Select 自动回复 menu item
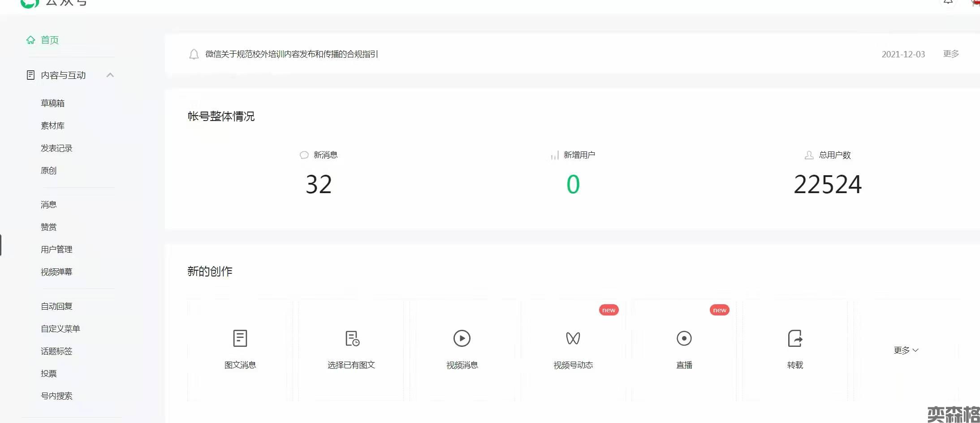Viewport: 980px width, 423px height. coord(56,306)
